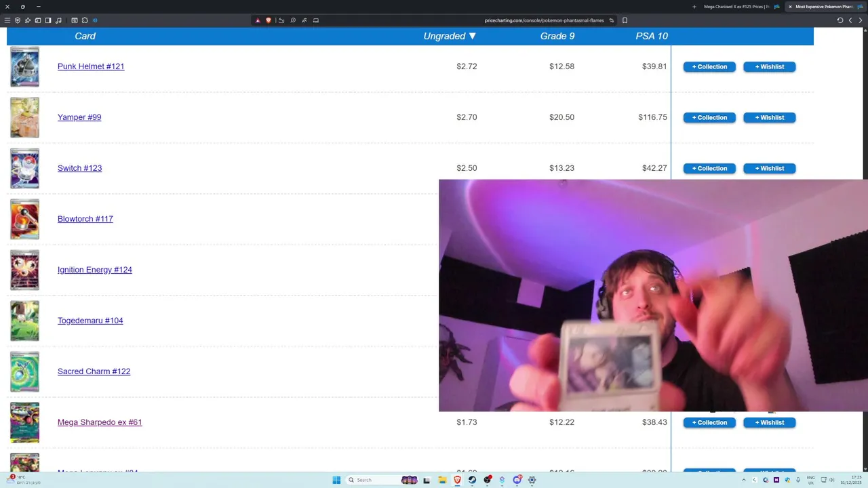The image size is (868, 488).
Task: Click Switch card thumbnail
Action: pos(24,168)
